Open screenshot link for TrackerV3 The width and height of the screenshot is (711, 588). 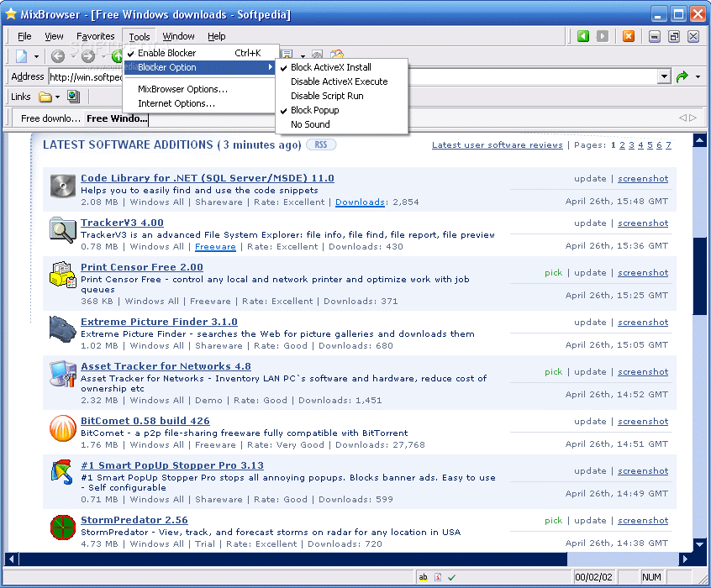pos(643,223)
